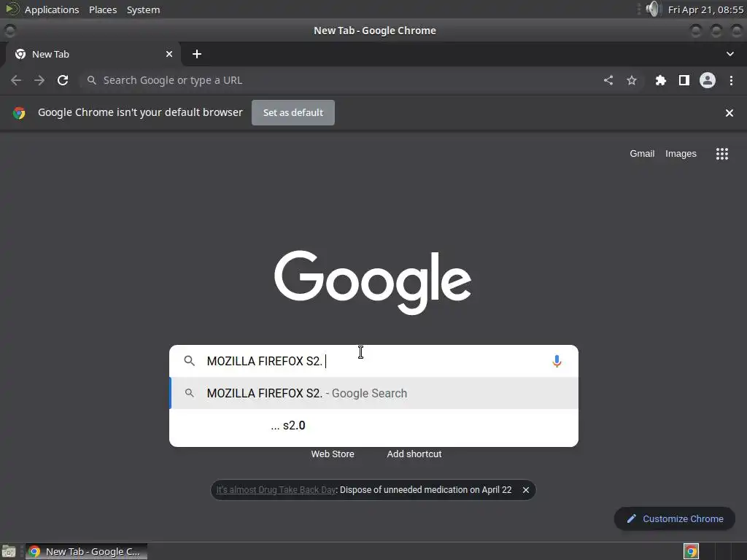
Task: Open Gmail link
Action: coord(642,154)
